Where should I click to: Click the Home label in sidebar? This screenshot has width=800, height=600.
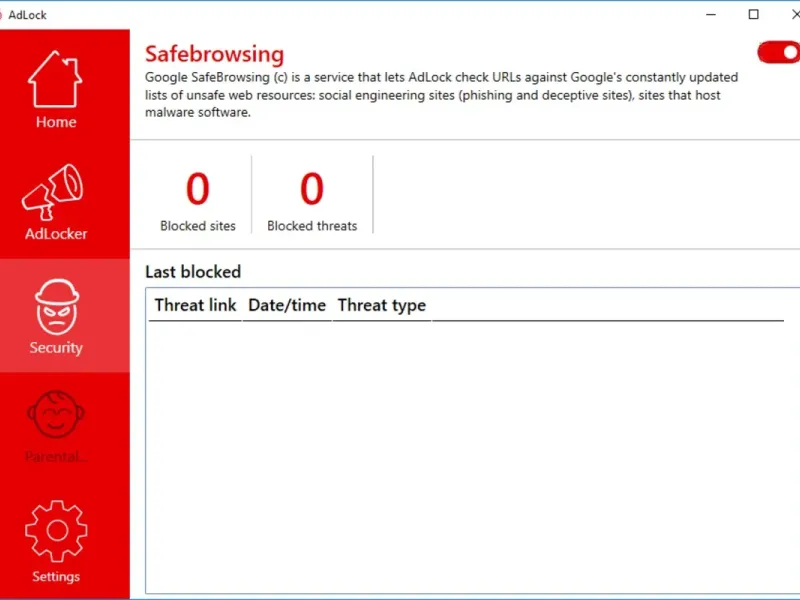point(56,122)
